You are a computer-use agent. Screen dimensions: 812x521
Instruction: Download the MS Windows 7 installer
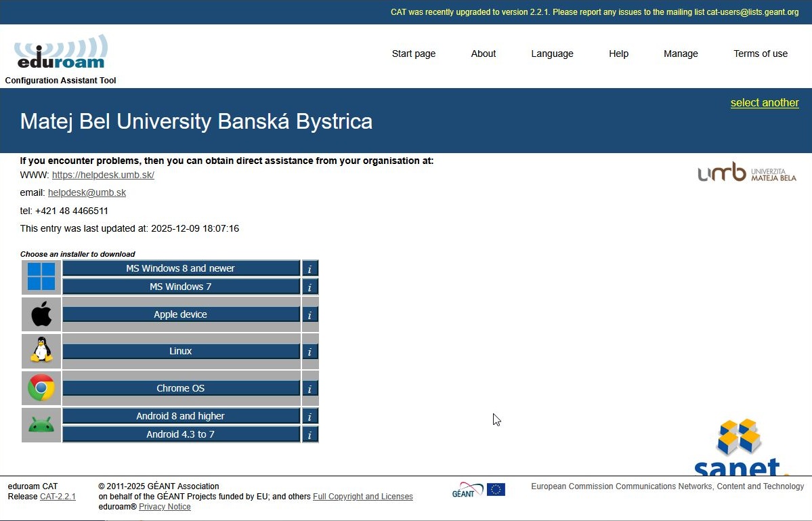pos(181,287)
